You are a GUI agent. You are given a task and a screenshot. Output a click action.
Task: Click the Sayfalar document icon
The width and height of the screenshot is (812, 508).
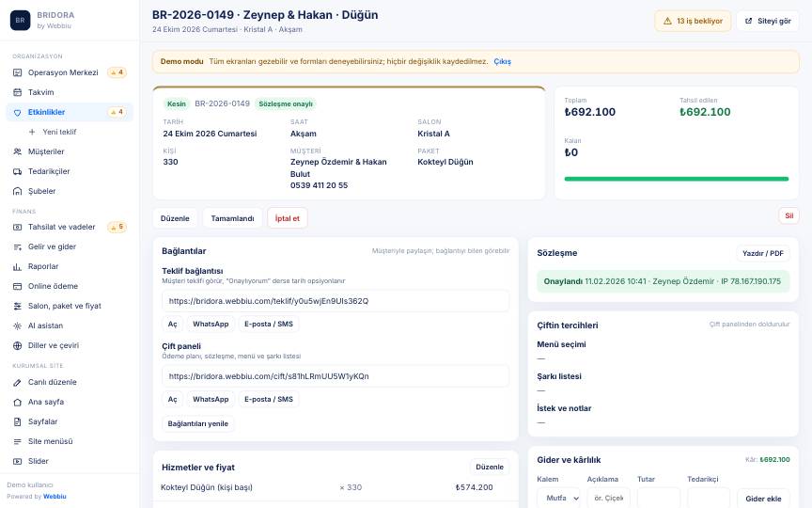[x=17, y=421]
